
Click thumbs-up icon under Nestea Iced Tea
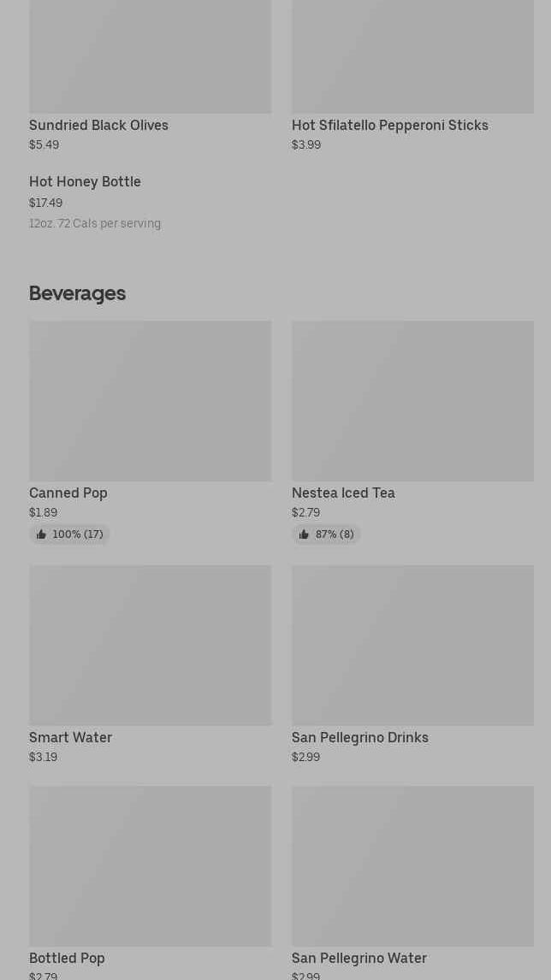[x=304, y=534]
